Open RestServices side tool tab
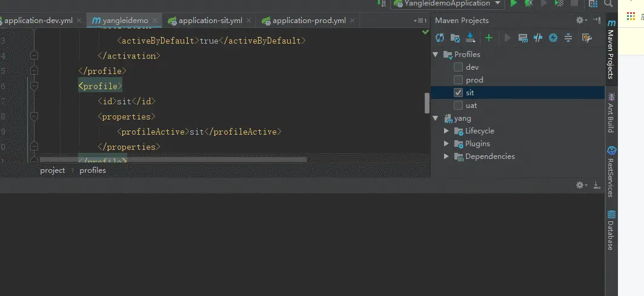Screen dimensions: 644x296 coord(611,172)
